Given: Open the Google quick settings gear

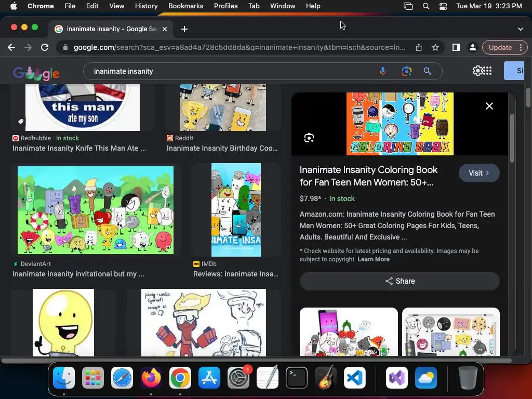Looking at the screenshot, I should [477, 71].
